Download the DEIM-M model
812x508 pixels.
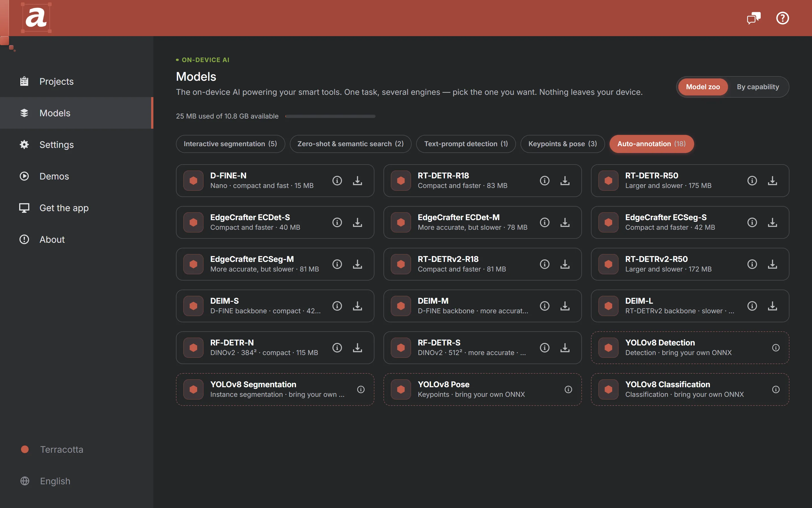565,306
